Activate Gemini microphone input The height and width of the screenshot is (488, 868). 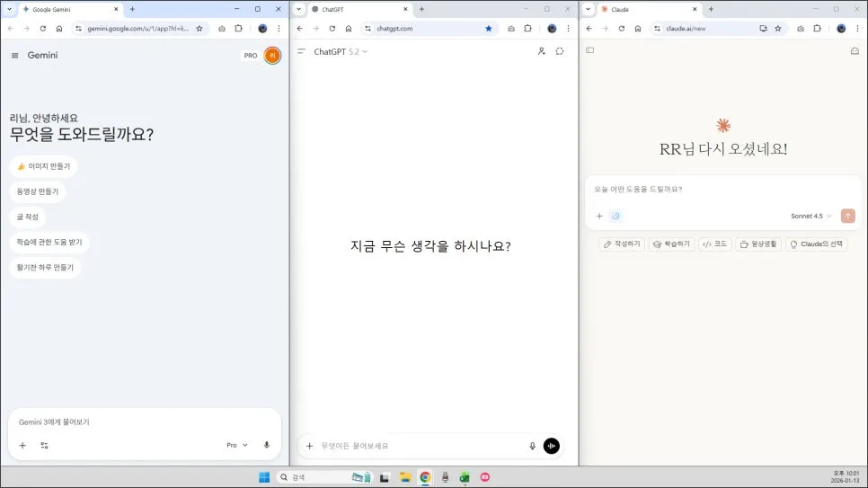tap(266, 445)
